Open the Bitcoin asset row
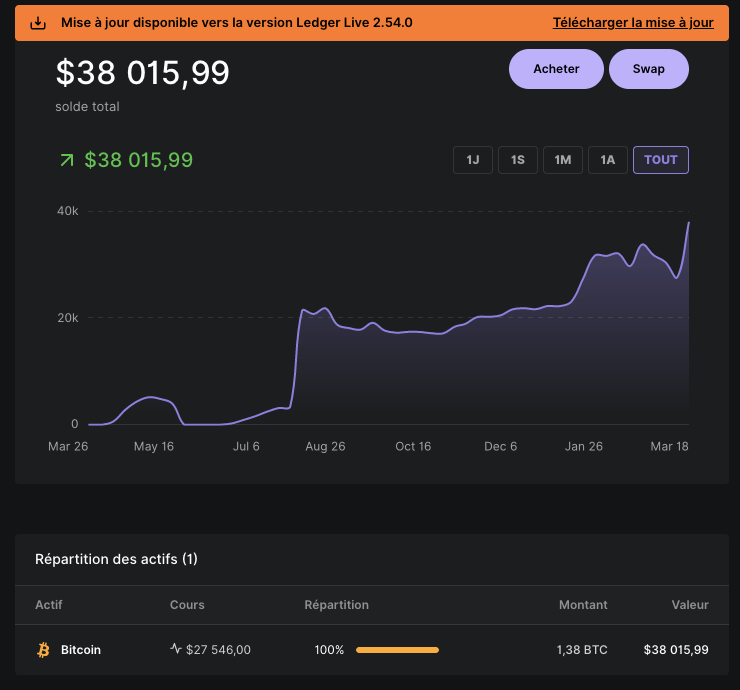740x690 pixels. [x=80, y=650]
